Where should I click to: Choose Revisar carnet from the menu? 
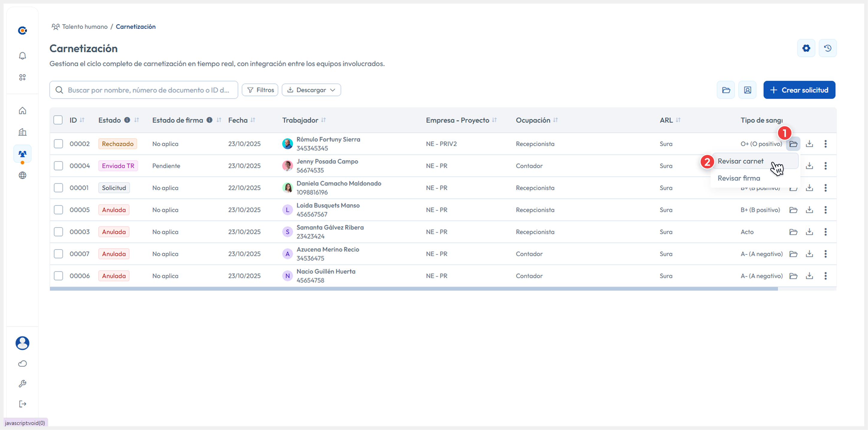(x=740, y=161)
